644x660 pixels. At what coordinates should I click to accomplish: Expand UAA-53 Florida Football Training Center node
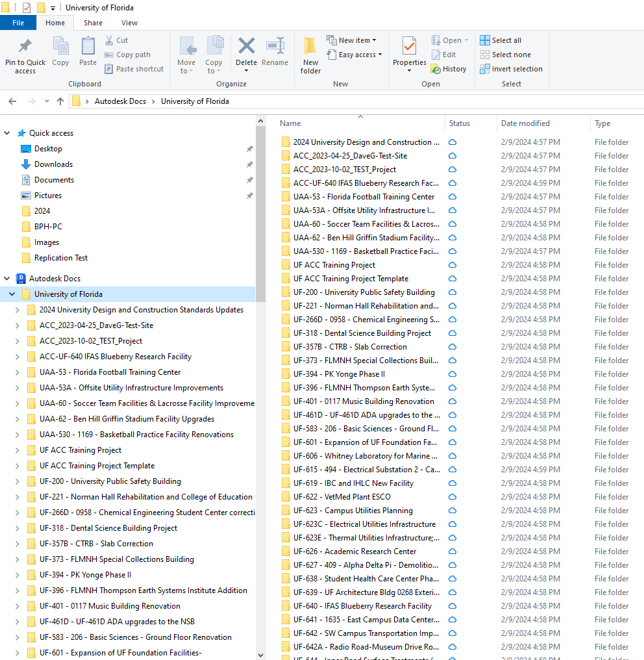point(18,372)
